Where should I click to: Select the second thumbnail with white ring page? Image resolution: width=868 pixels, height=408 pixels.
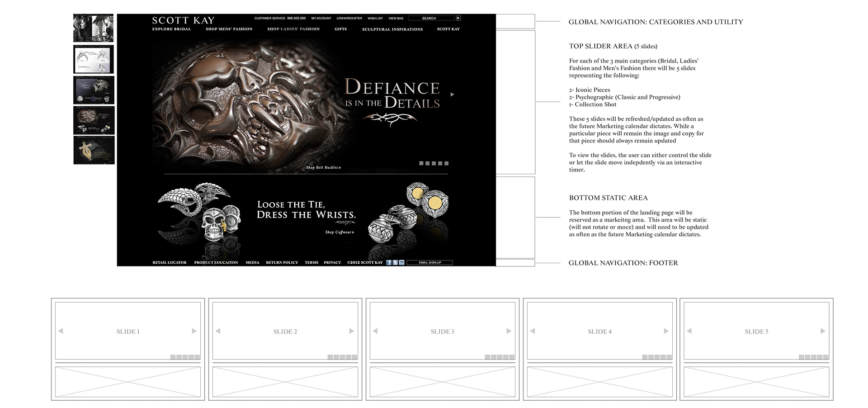94,59
